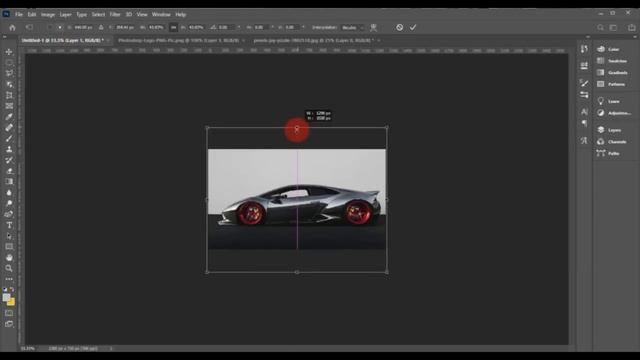Click the top-middle transform handle

coord(297,128)
